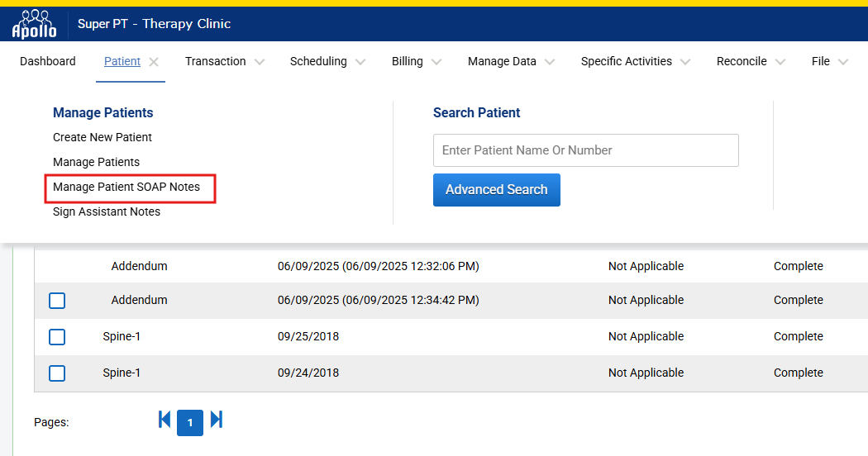Select the Patient menu item
This screenshot has height=456, width=868.
(x=122, y=61)
